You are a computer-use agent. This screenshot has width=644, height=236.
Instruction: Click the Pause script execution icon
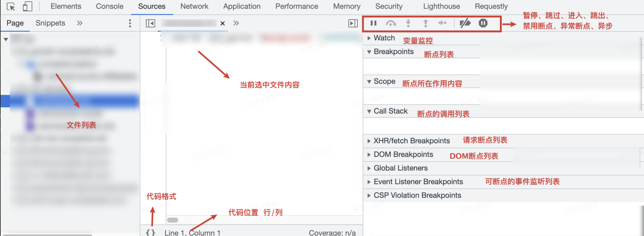coord(373,23)
